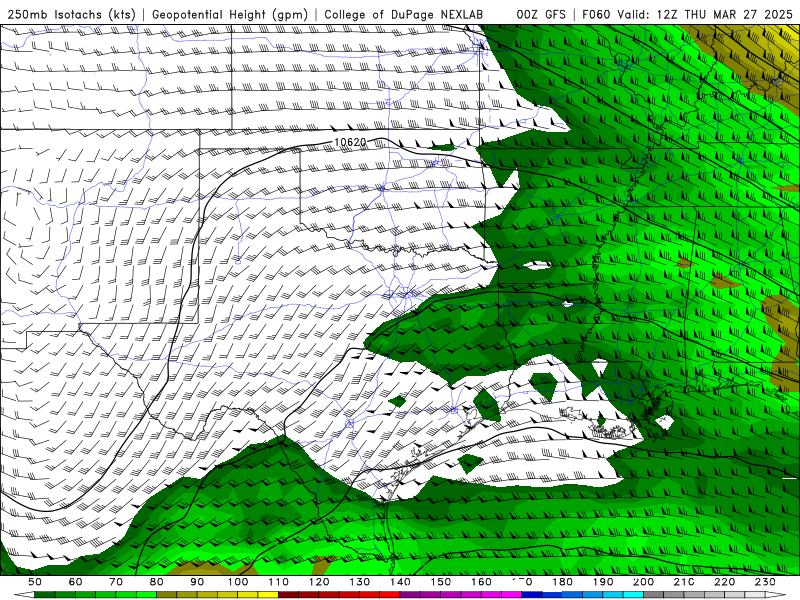Click the '200' color scale label
Screen dimensions: 800x600
click(x=643, y=582)
